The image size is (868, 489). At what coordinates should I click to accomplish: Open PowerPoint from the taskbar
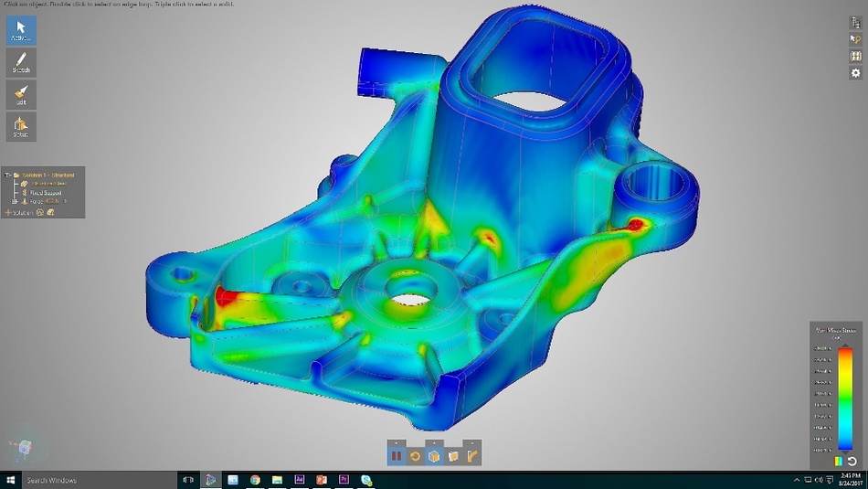(322, 480)
